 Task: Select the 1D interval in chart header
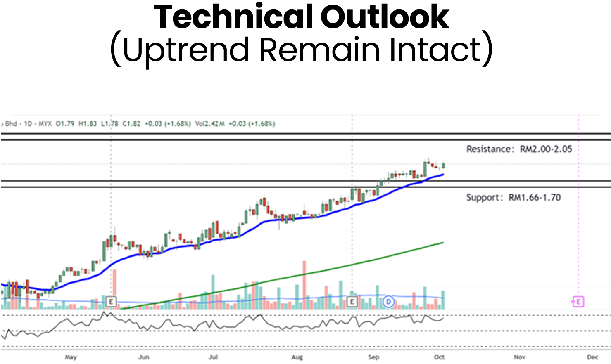[28, 123]
